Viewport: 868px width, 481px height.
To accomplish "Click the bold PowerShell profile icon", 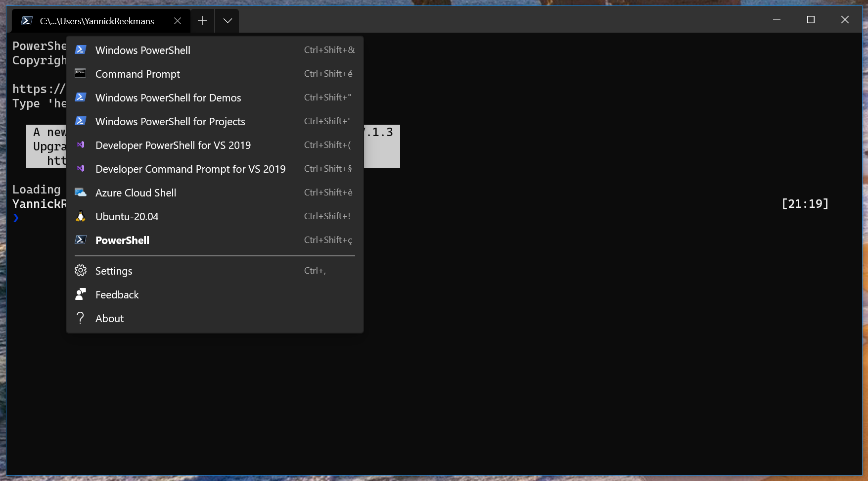I will 81,240.
